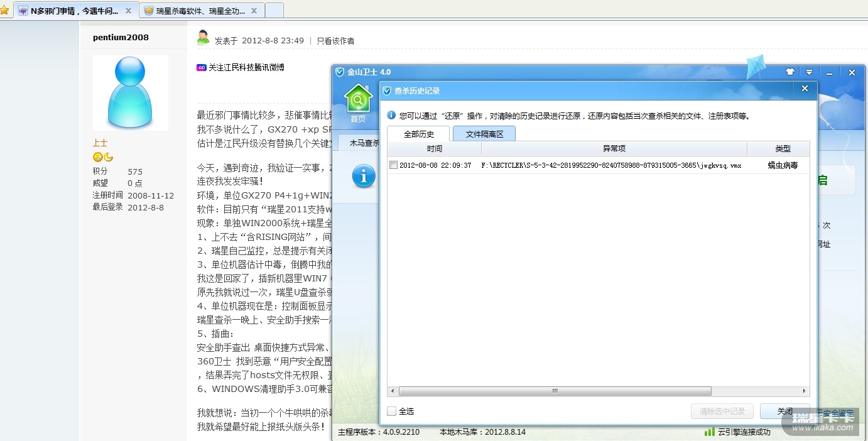Open the 关注江民科技腾讯微博 link
The width and height of the screenshot is (868, 441).
click(x=246, y=67)
